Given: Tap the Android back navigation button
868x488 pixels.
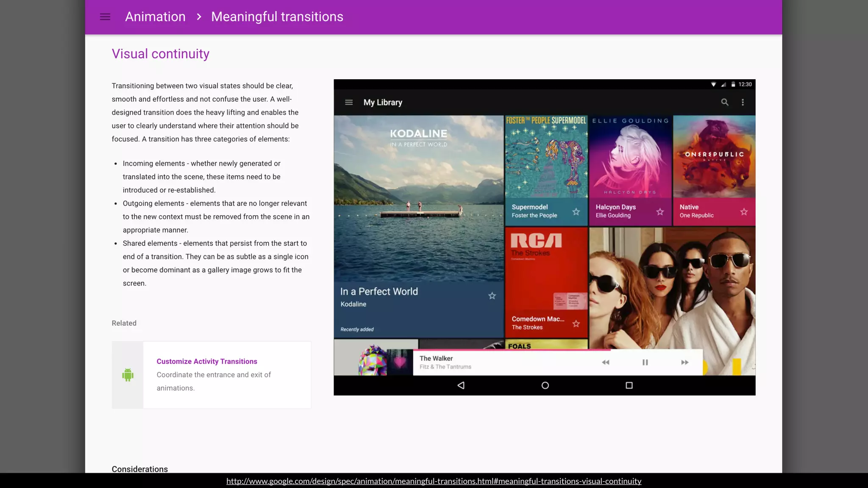Looking at the screenshot, I should (x=461, y=385).
